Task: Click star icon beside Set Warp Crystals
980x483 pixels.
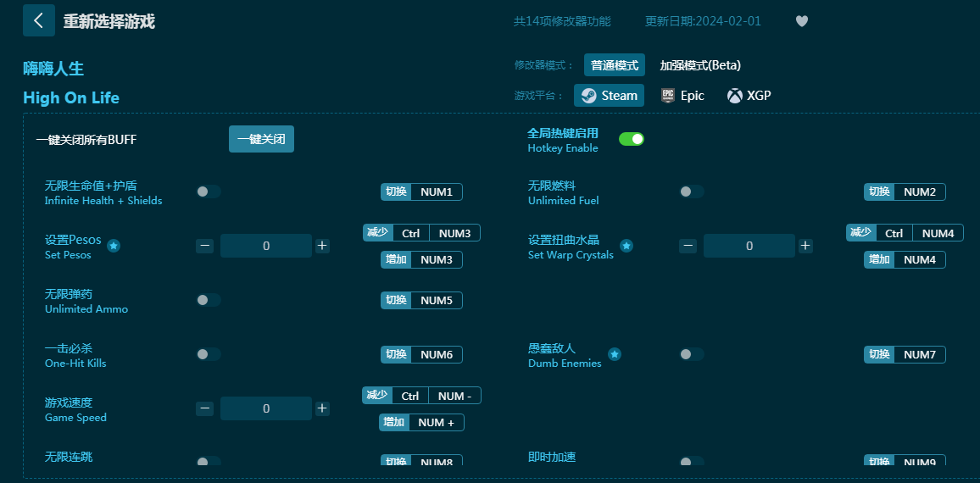Action: click(x=626, y=246)
